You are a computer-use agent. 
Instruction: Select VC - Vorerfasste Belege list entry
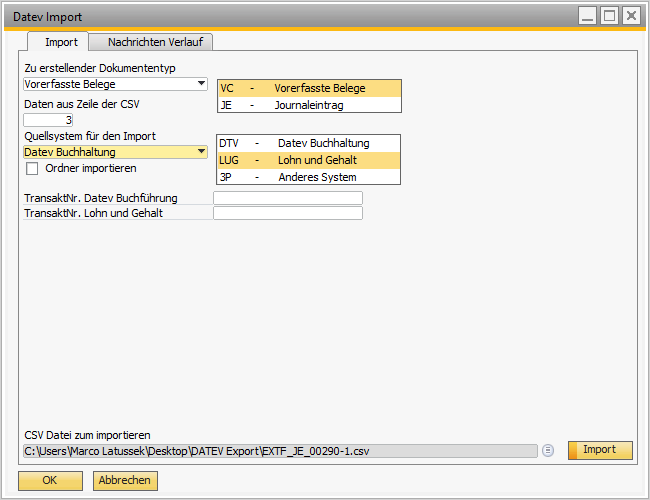click(x=309, y=88)
